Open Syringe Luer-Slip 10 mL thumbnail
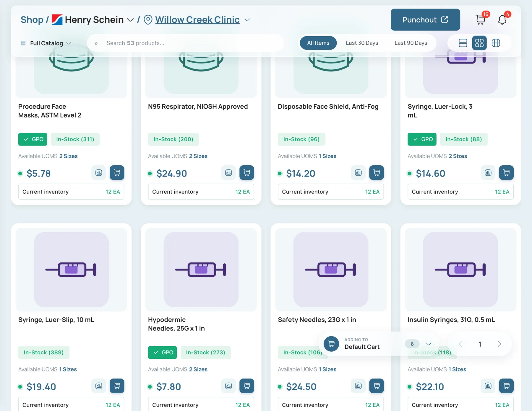 71,270
